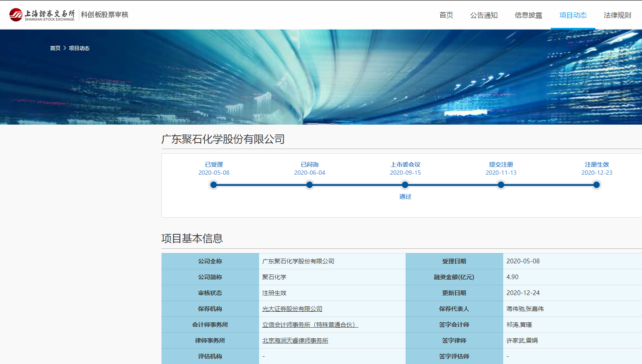This screenshot has width=642, height=364.
Task: Click the 聚石化学 short name cell
Action: click(x=332, y=277)
